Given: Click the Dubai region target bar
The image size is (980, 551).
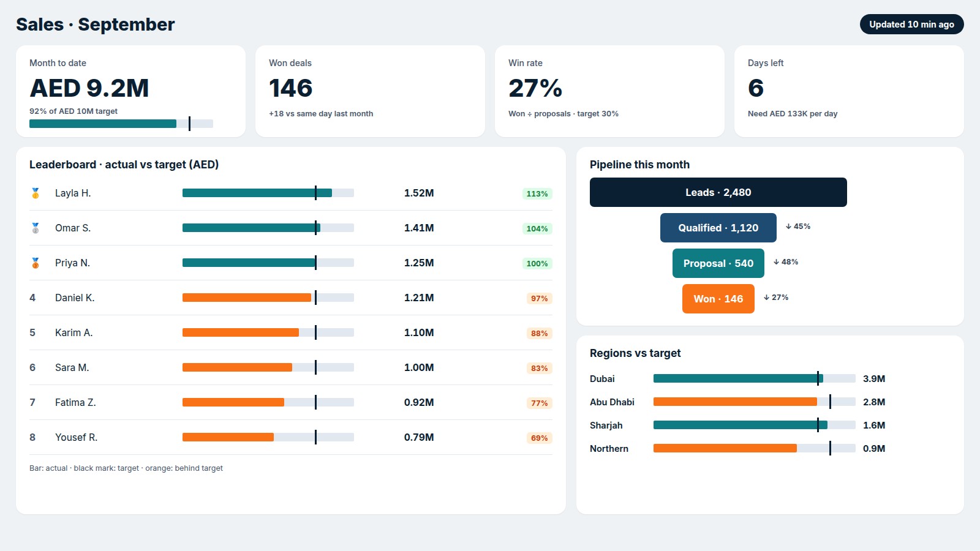Looking at the screenshot, I should click(x=755, y=378).
